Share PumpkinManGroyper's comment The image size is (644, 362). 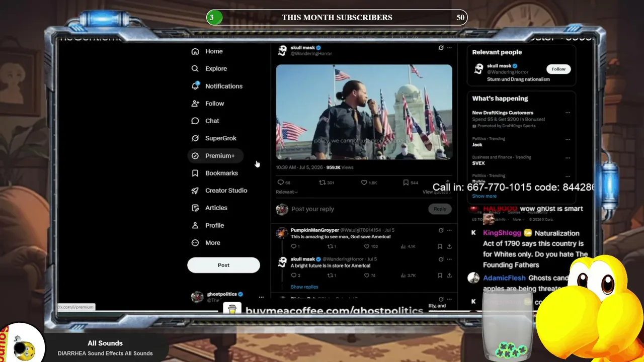click(449, 246)
